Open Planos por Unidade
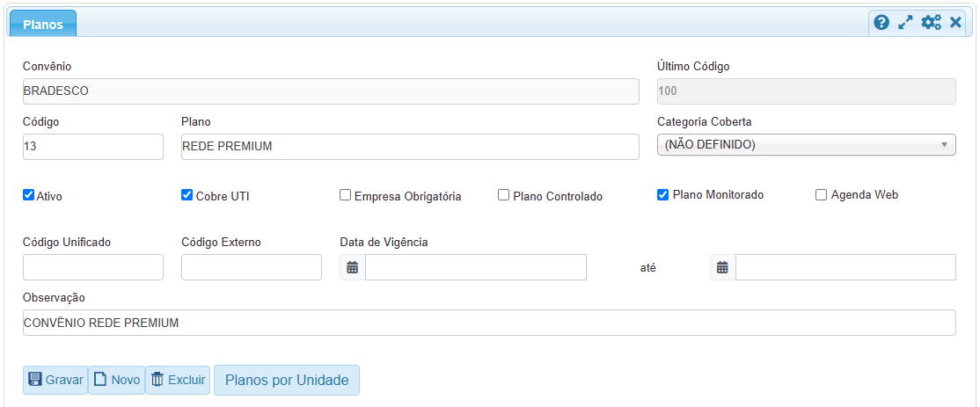The width and height of the screenshot is (980, 407). [x=287, y=380]
